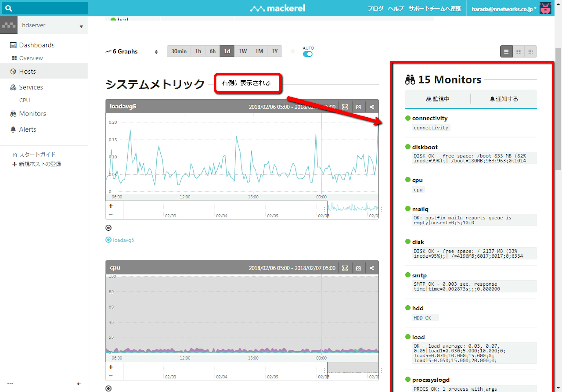Screen dimensions: 562x392
Task: Toggle the AUTO refresh switch
Action: [308, 54]
